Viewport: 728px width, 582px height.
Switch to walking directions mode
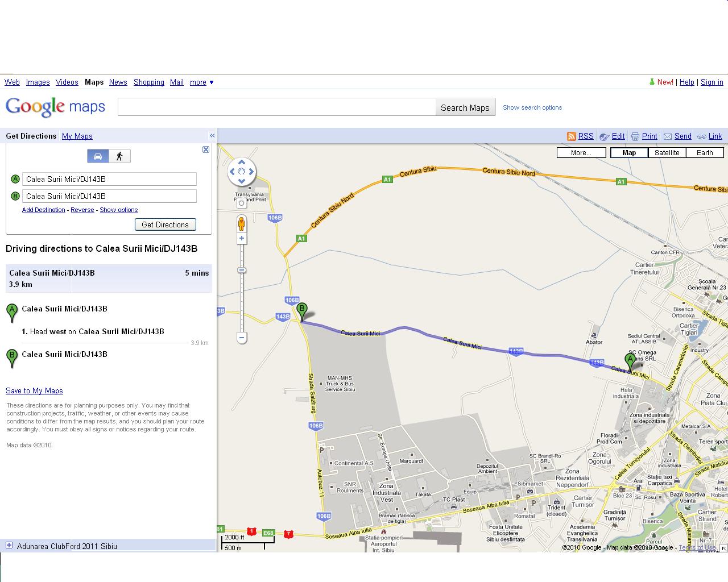coord(119,156)
